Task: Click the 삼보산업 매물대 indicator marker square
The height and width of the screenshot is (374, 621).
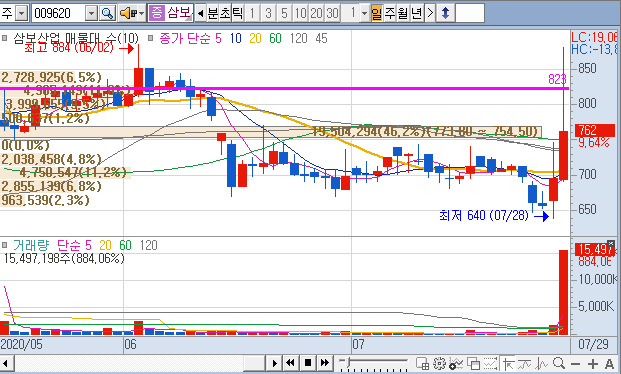Action: (x=5, y=38)
